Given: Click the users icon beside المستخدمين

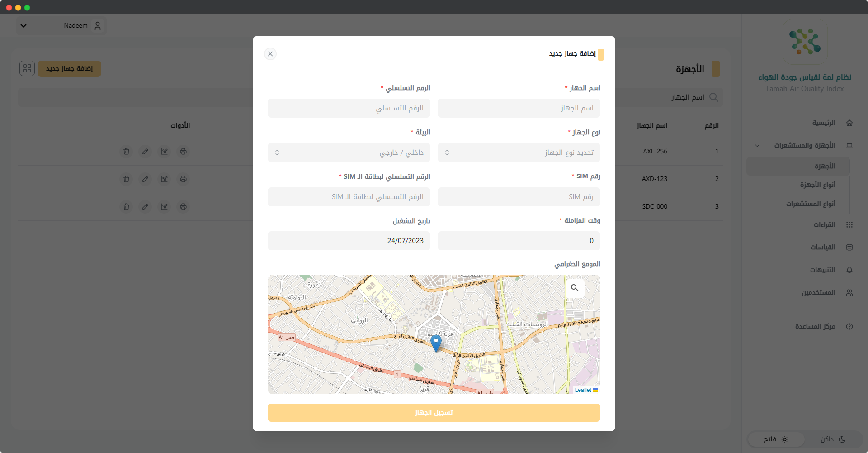Looking at the screenshot, I should point(849,293).
